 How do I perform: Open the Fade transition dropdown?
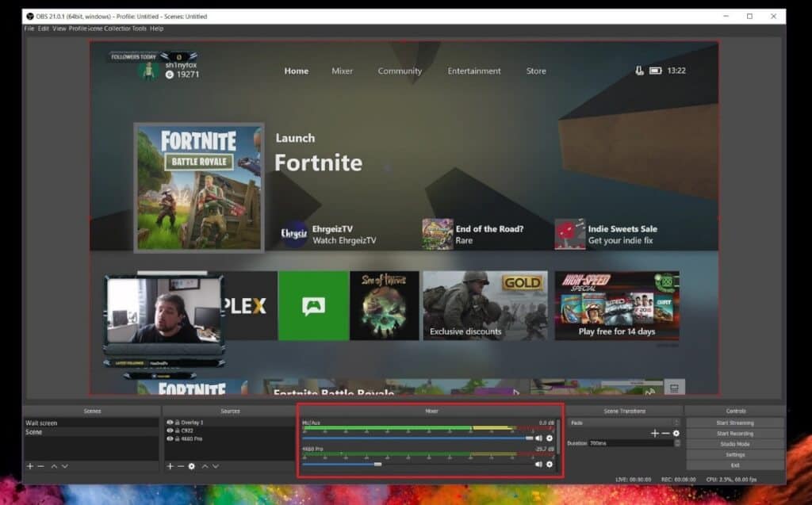[624, 423]
